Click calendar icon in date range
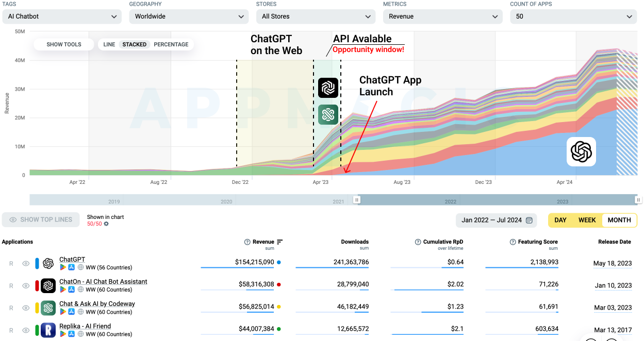Viewport: 644px width, 341px height. click(x=529, y=220)
